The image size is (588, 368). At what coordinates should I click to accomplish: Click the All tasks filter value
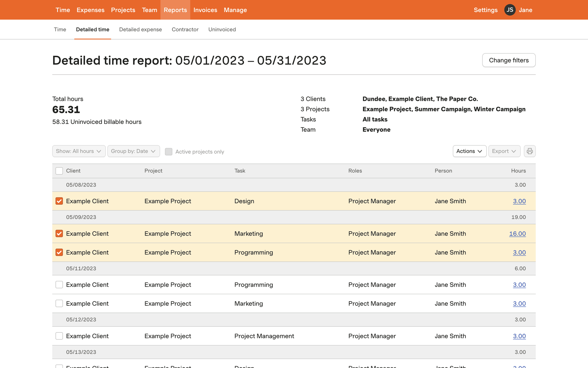(375, 119)
